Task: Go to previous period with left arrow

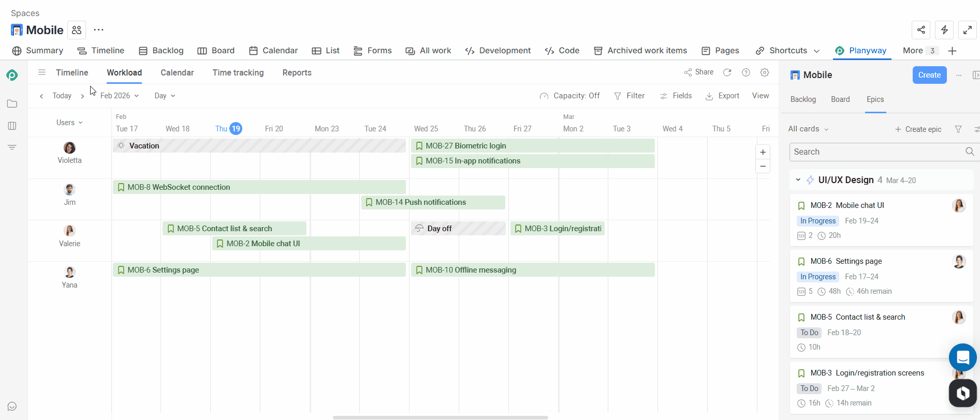Action: point(41,96)
